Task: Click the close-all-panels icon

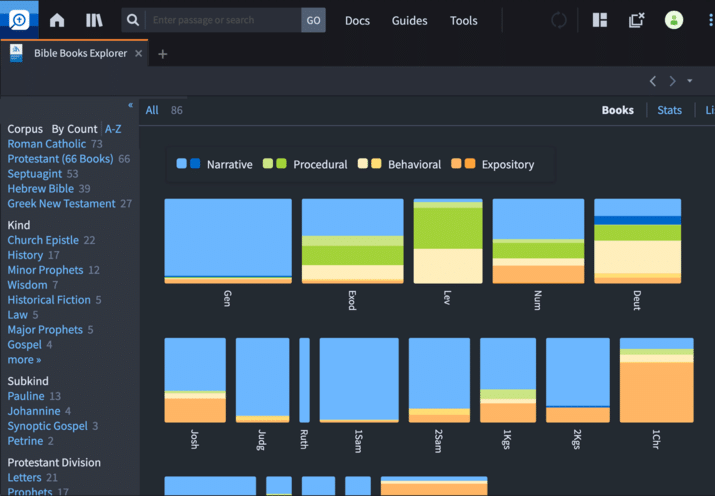Action: click(637, 20)
